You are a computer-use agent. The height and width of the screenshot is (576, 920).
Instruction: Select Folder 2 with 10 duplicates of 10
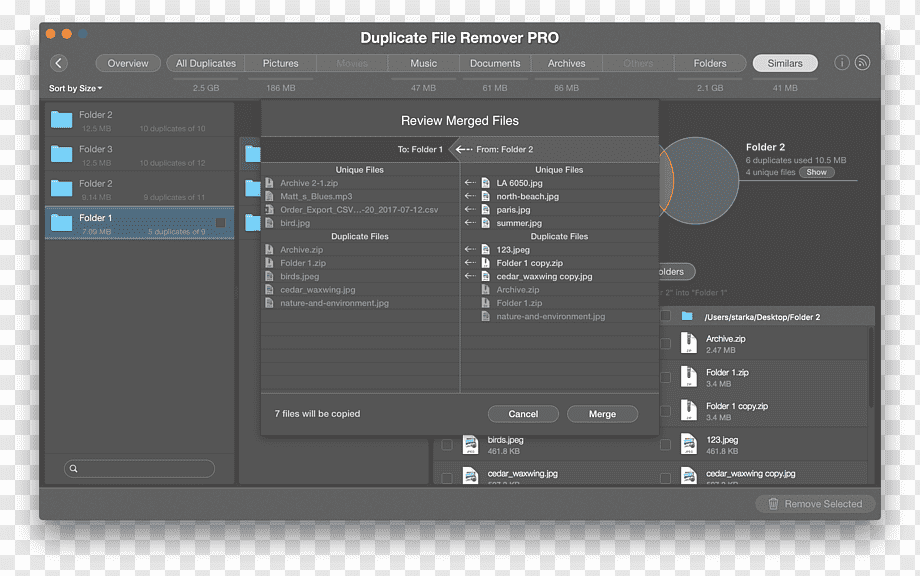140,120
